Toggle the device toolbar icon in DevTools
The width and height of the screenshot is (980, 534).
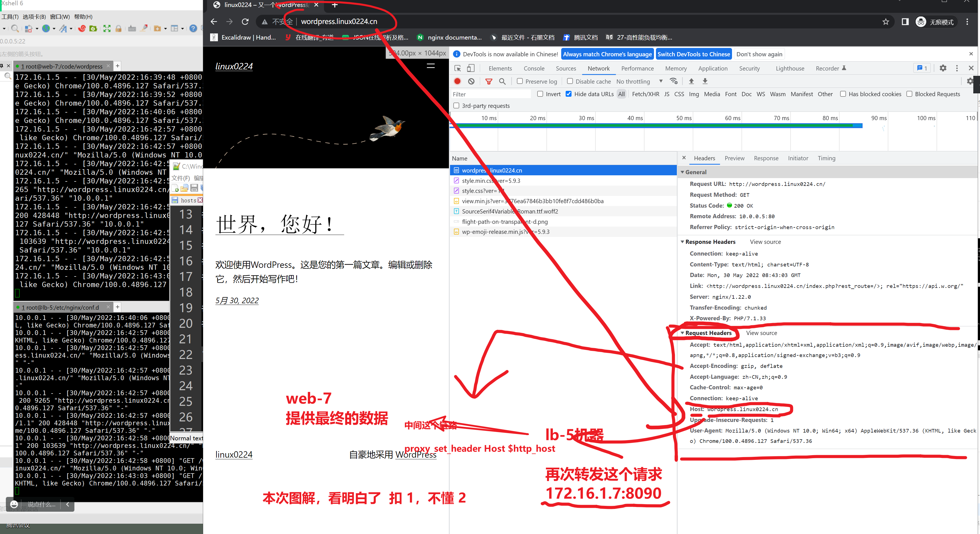(471, 68)
